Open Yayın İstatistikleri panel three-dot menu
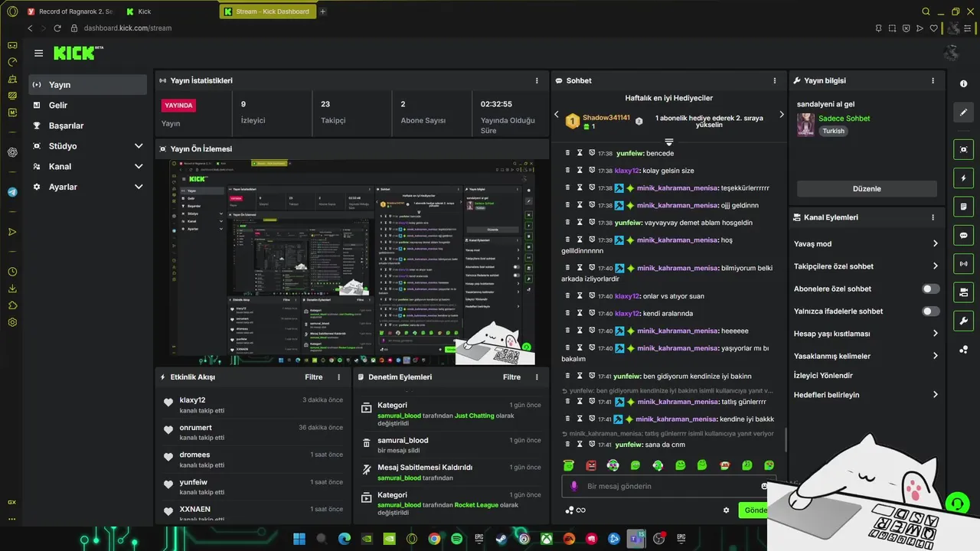This screenshot has height=551, width=980. coord(537,80)
